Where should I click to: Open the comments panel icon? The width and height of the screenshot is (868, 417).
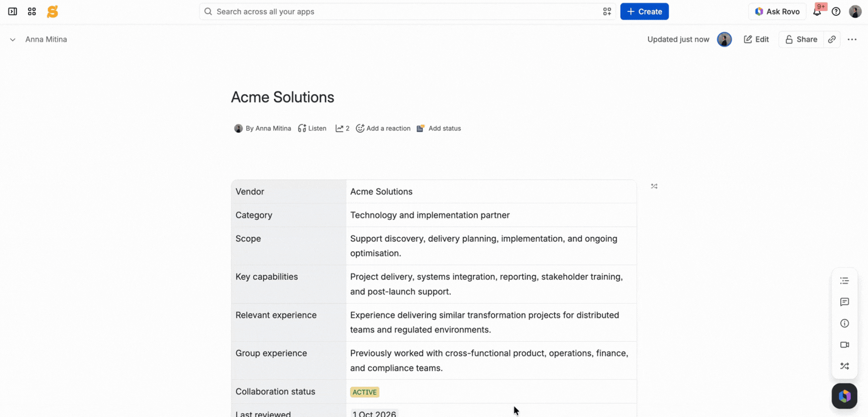[844, 302]
